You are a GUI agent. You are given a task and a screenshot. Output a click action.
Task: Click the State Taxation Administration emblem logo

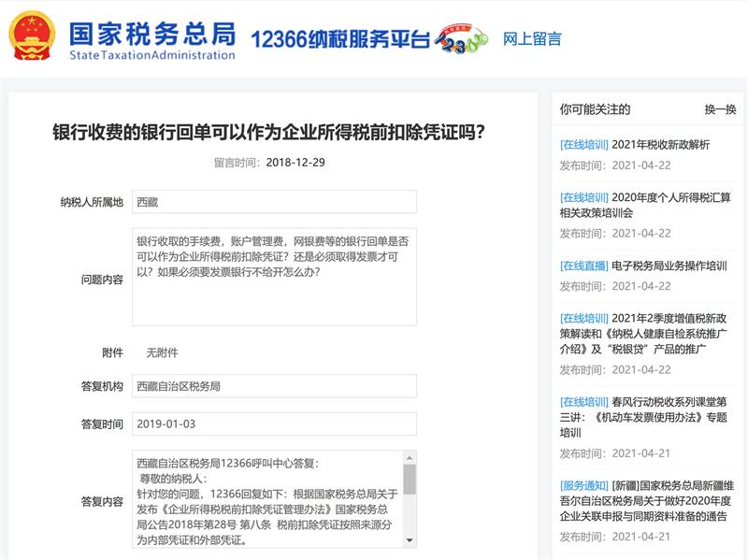coord(31,38)
